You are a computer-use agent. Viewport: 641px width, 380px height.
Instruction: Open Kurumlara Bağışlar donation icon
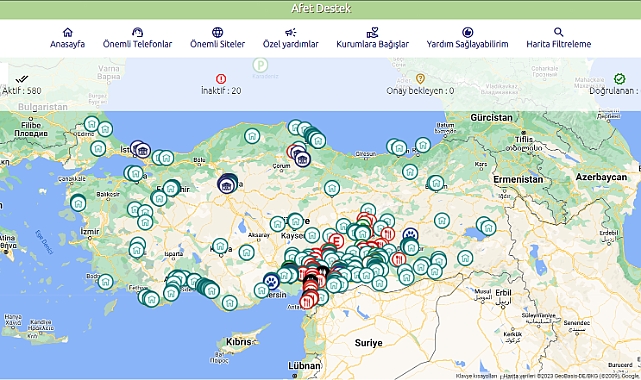click(x=372, y=32)
